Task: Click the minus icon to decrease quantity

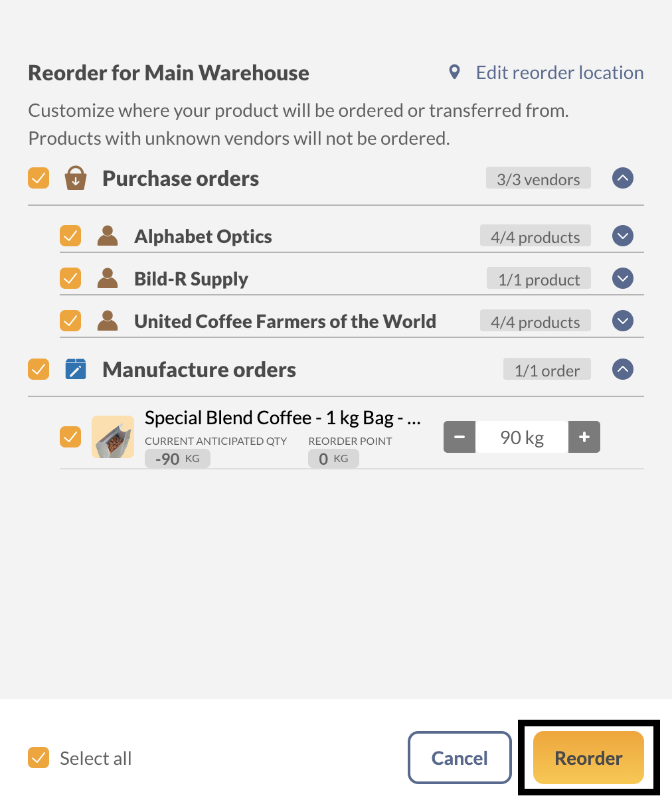Action: click(x=460, y=437)
